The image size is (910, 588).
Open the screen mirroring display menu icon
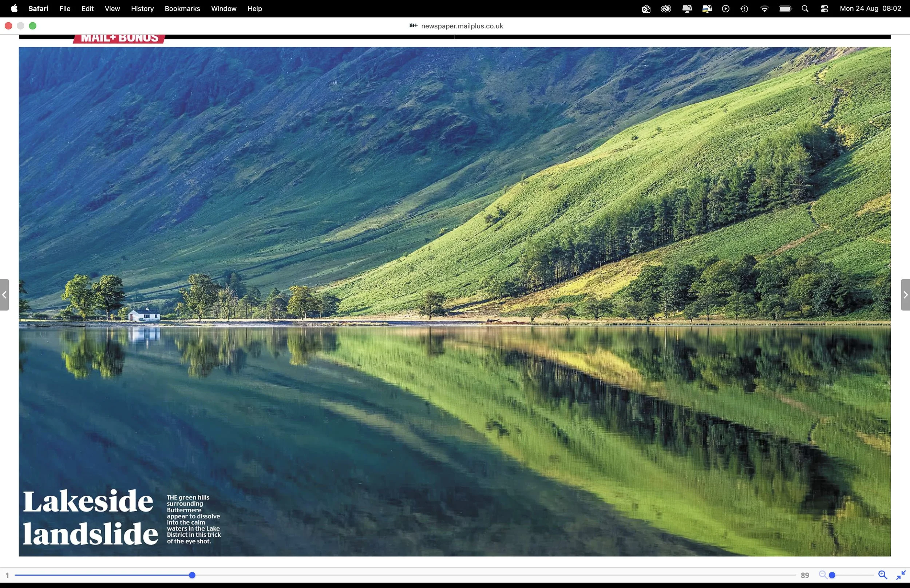(687, 8)
